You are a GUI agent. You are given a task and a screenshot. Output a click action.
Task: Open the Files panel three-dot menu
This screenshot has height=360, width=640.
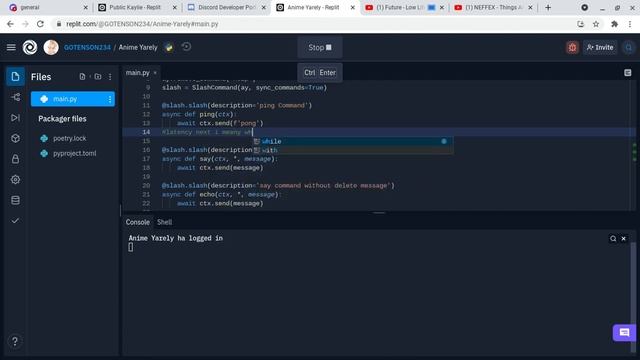click(x=110, y=77)
